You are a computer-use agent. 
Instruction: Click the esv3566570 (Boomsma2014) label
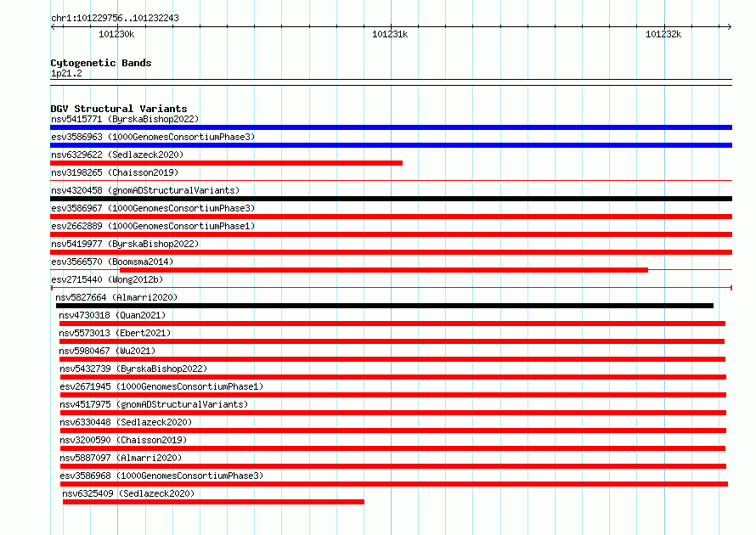click(112, 262)
